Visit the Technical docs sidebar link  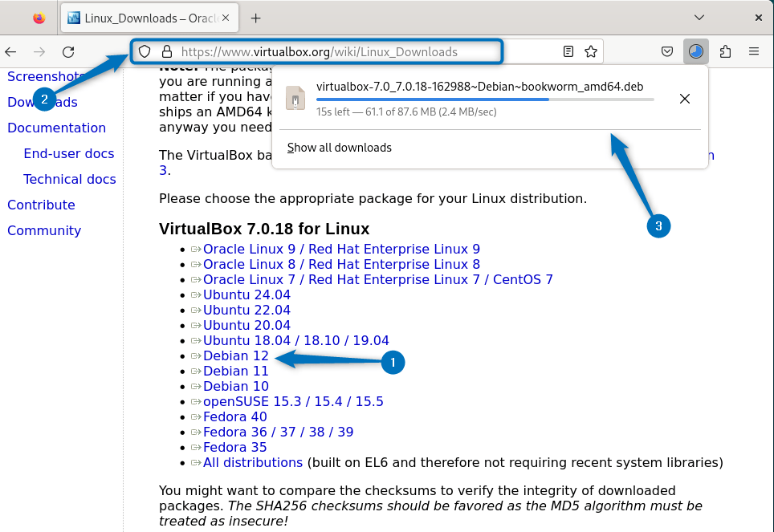point(70,179)
